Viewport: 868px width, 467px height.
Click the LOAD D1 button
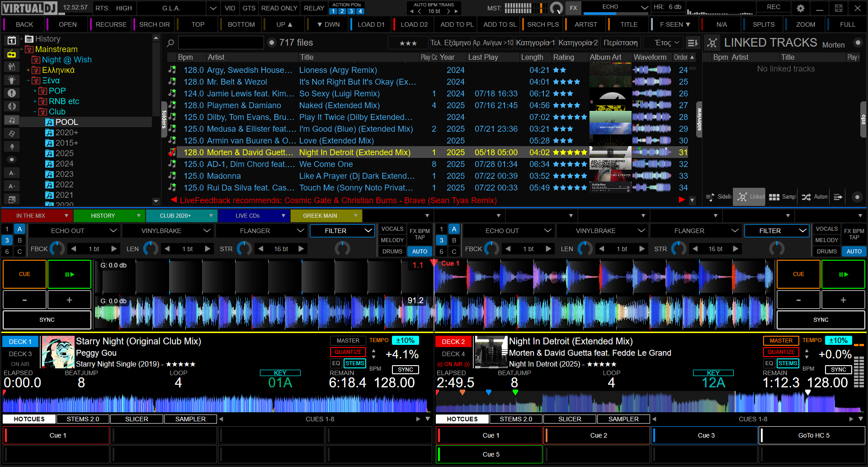tap(371, 24)
